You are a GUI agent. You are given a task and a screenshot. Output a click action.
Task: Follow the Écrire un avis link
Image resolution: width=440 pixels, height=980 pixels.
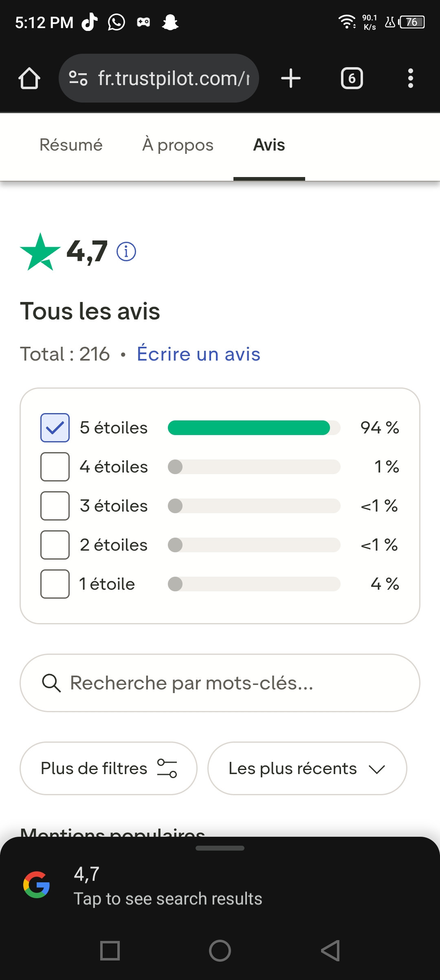[x=198, y=354]
